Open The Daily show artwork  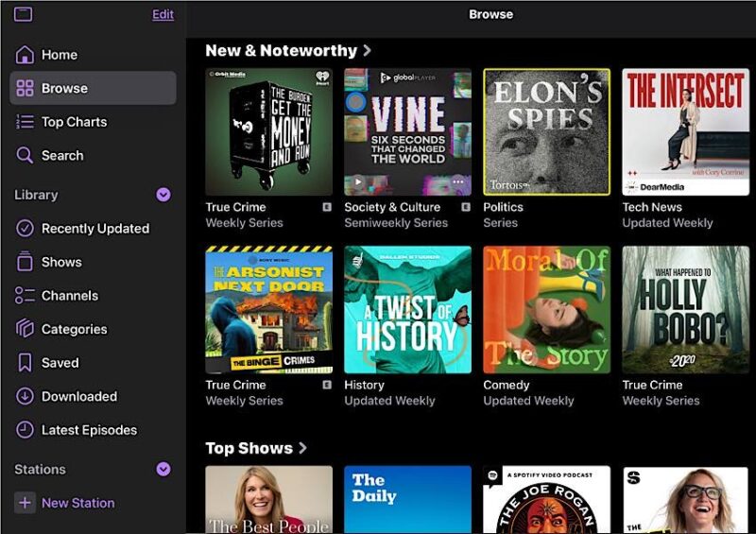[408, 499]
